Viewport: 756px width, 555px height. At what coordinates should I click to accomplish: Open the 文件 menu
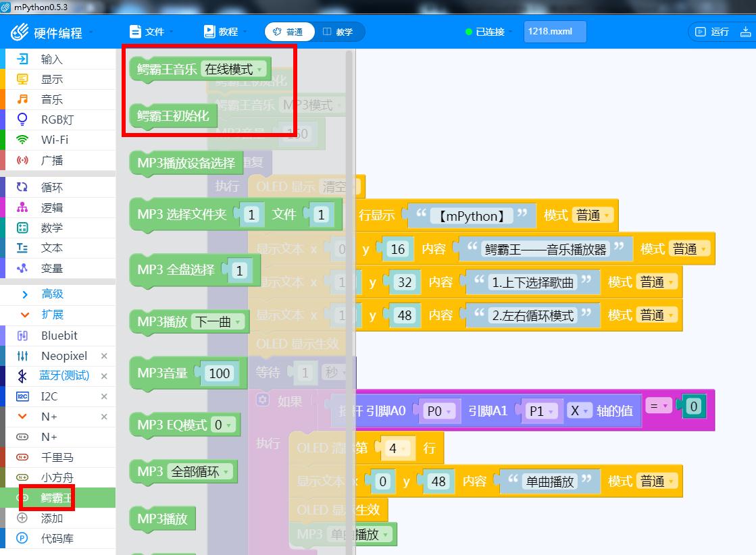click(151, 32)
